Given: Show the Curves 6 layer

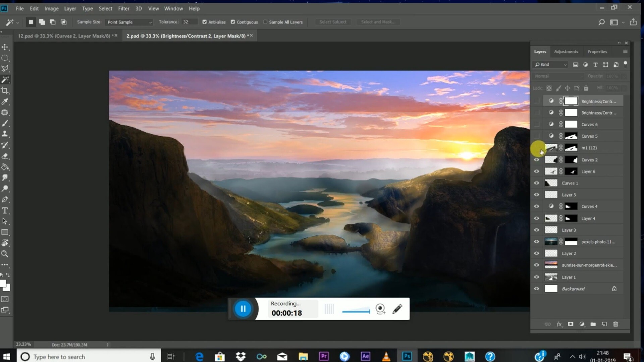Looking at the screenshot, I should click(x=537, y=124).
